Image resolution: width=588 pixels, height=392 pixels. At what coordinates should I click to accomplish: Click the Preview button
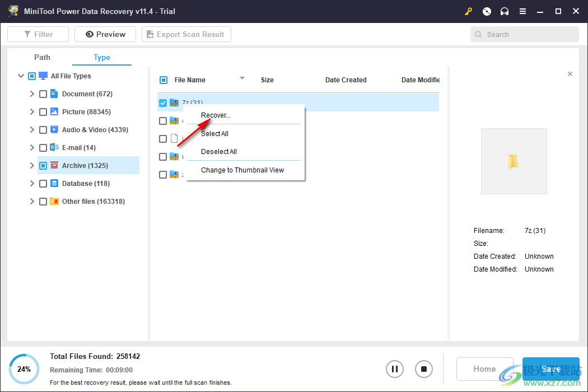click(105, 34)
